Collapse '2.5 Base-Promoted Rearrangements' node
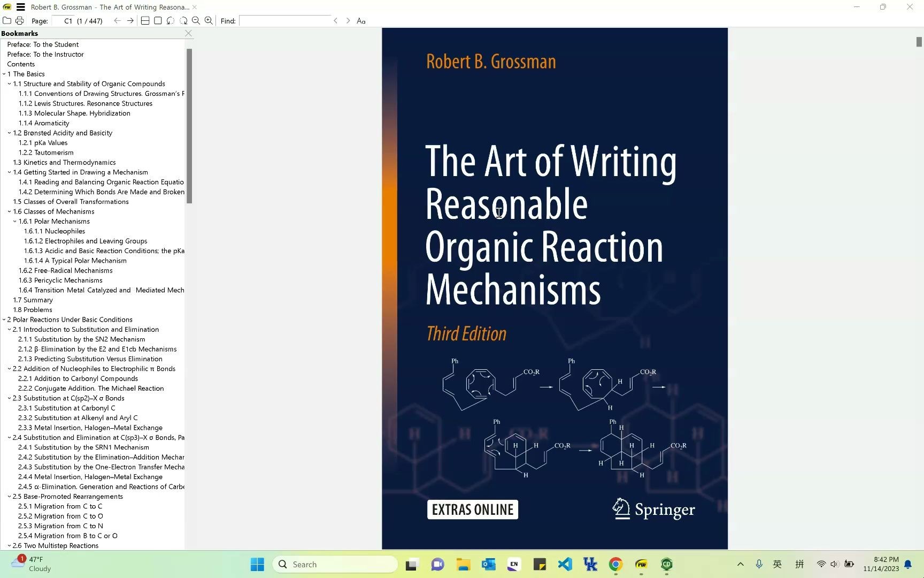 9,497
